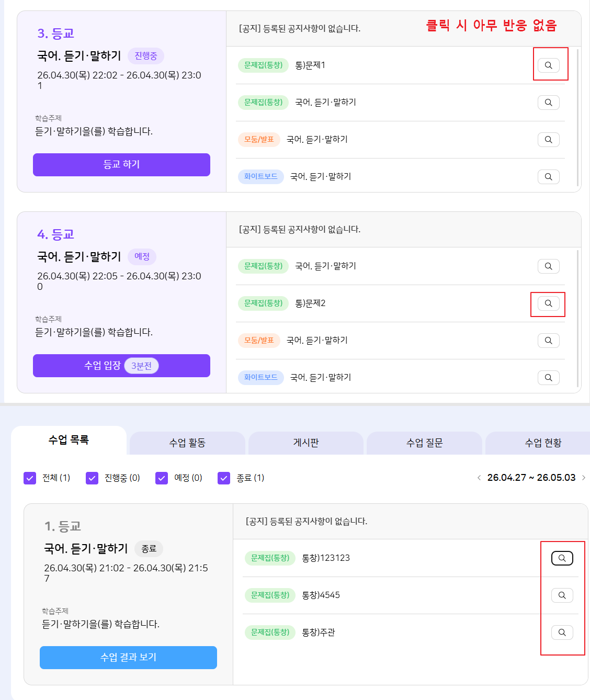View details of 통창)123123 problem set
This screenshot has width=590, height=700.
click(562, 558)
